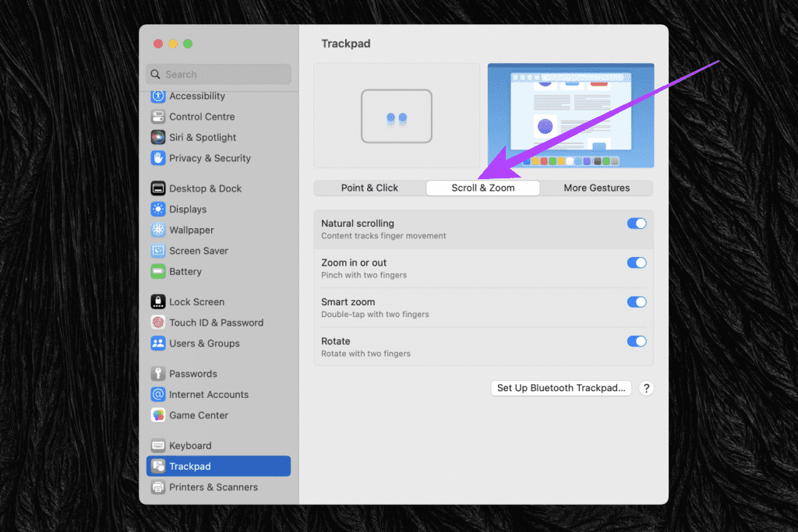Open the Battery icon in sidebar
The height and width of the screenshot is (532, 798).
[157, 272]
